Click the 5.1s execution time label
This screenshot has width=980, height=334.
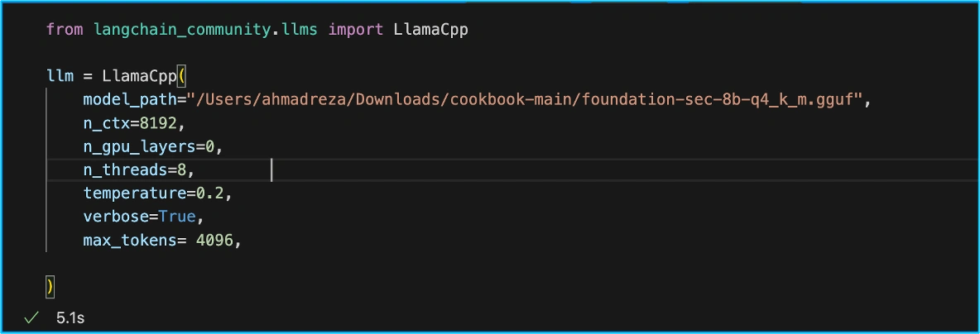[70, 317]
